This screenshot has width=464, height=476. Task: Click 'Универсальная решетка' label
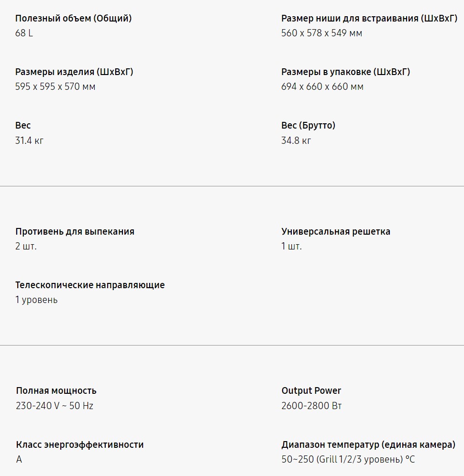[336, 232]
